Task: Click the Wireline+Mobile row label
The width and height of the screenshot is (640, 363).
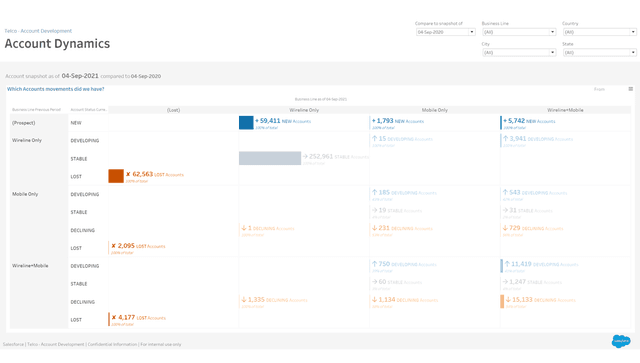Action: point(30,266)
